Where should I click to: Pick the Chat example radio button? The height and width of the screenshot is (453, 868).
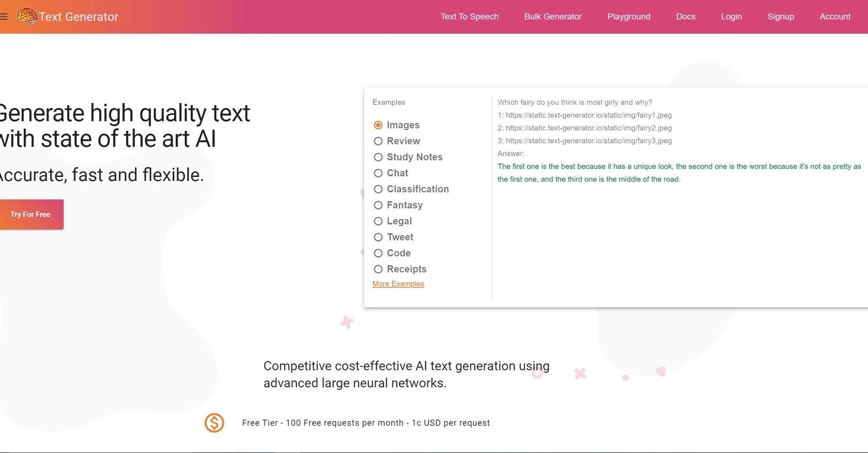click(378, 173)
